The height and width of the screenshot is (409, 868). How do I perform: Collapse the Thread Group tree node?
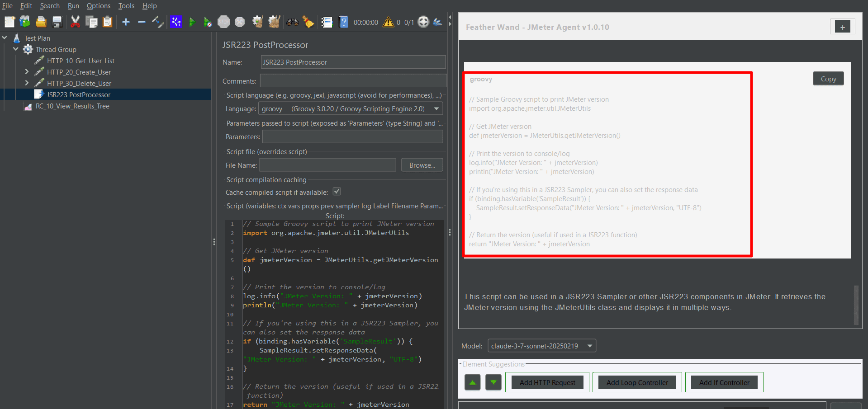16,49
